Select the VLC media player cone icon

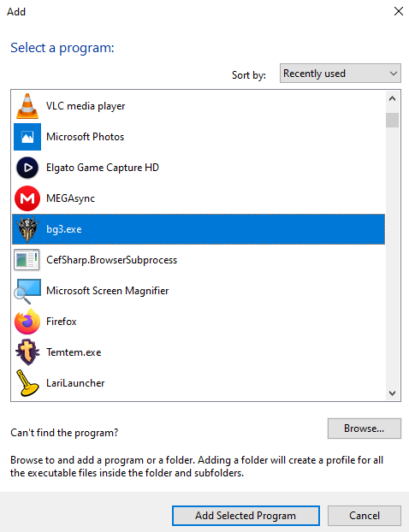pos(27,106)
